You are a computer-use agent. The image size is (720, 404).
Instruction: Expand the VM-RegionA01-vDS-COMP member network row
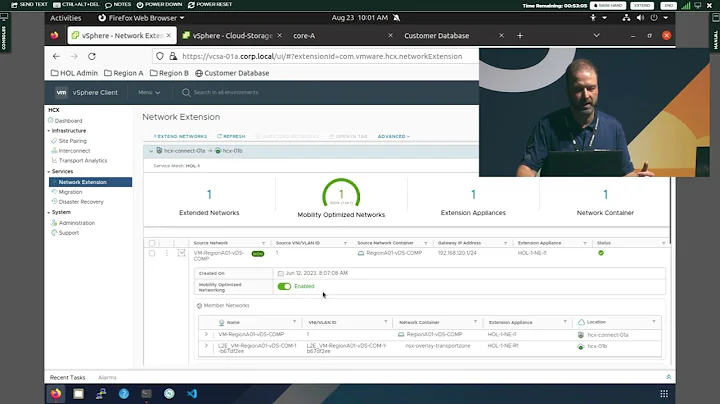pos(206,334)
